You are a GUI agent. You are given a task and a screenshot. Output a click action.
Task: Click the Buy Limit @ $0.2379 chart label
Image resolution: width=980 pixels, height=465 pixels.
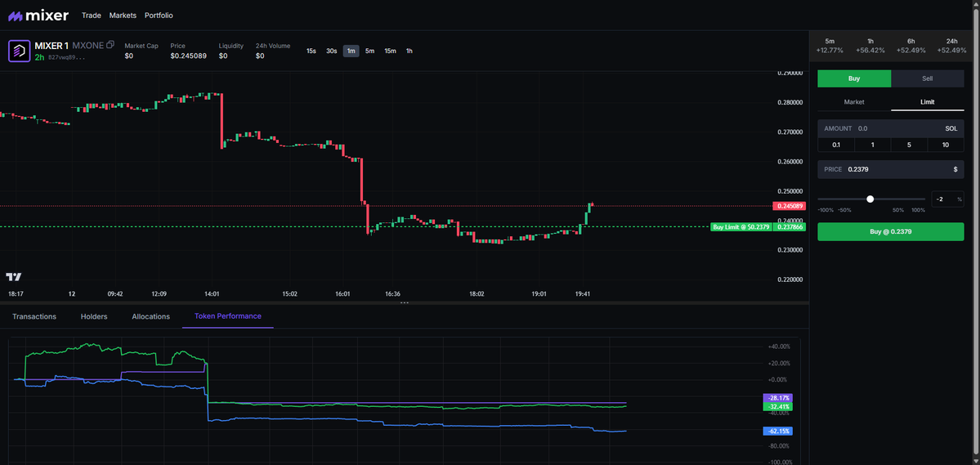pos(741,227)
